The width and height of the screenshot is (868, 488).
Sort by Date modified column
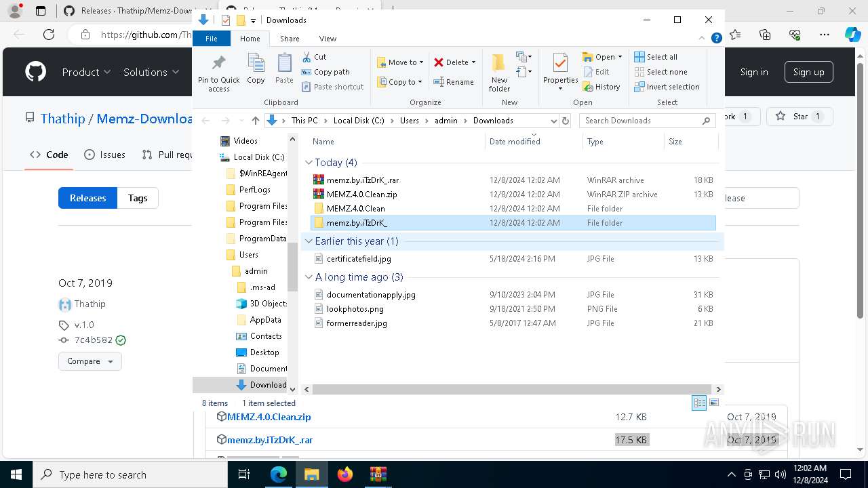(534, 142)
